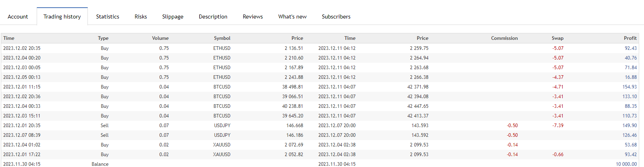Open the Account tab
Image resolution: width=644 pixels, height=167 pixels.
pyautogui.click(x=18, y=16)
